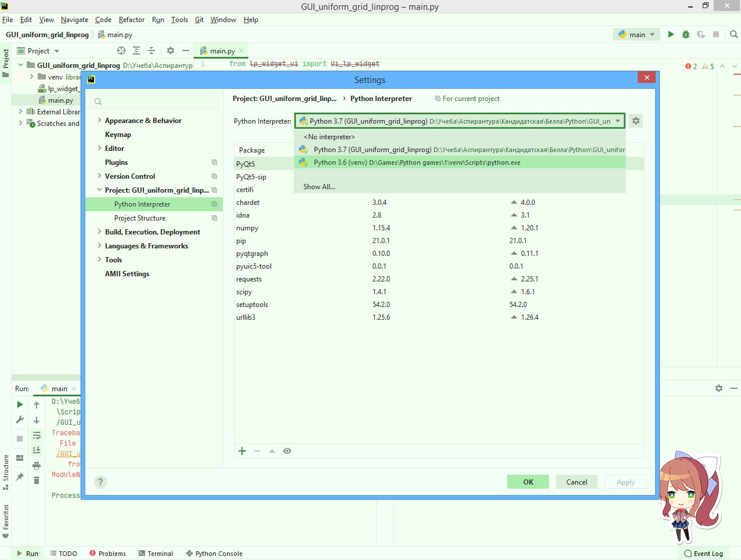The width and height of the screenshot is (741, 560).
Task: Click the Stop icon in top toolbar
Action: pyautogui.click(x=716, y=34)
